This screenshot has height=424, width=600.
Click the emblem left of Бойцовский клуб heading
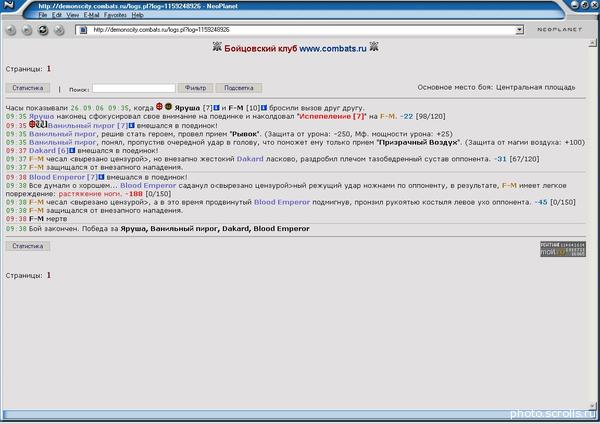pos(217,47)
